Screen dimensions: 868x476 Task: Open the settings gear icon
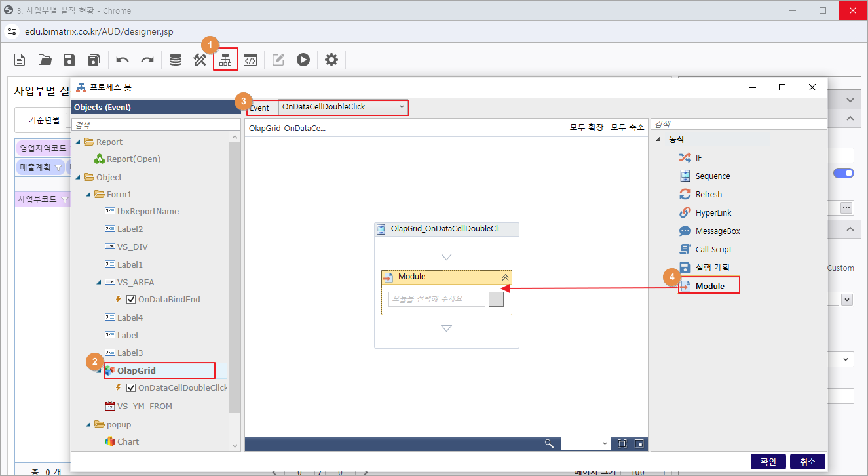coord(331,60)
